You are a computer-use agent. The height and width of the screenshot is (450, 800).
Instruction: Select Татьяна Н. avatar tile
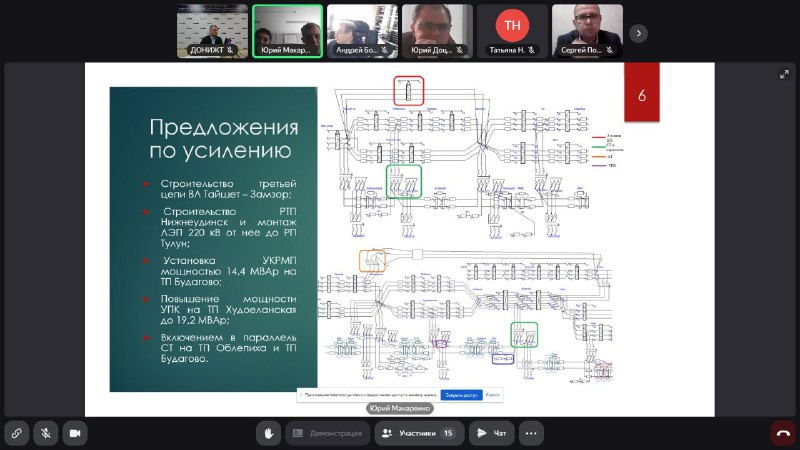(512, 31)
